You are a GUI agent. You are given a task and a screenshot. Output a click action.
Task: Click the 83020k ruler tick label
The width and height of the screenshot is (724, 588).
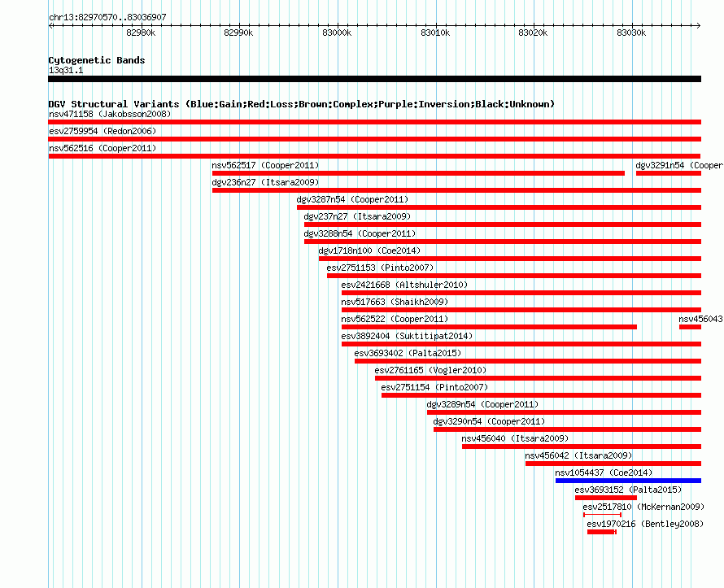tap(533, 33)
